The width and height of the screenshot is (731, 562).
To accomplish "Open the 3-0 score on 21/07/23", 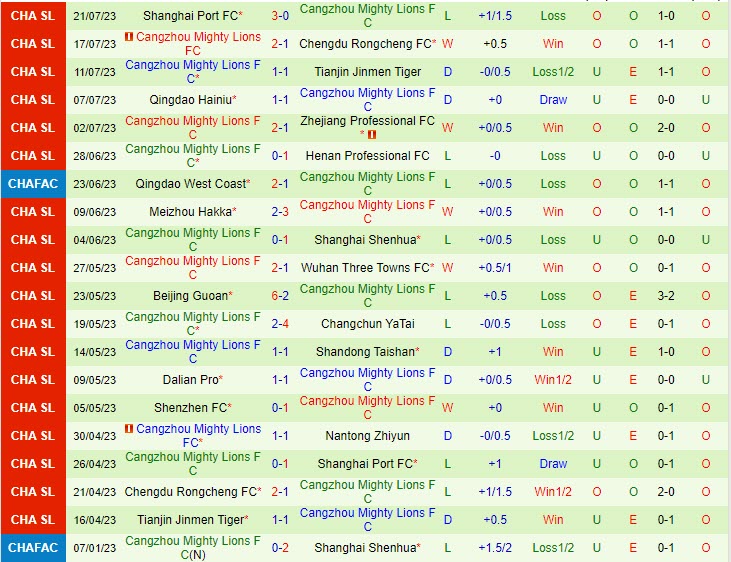I will point(280,16).
